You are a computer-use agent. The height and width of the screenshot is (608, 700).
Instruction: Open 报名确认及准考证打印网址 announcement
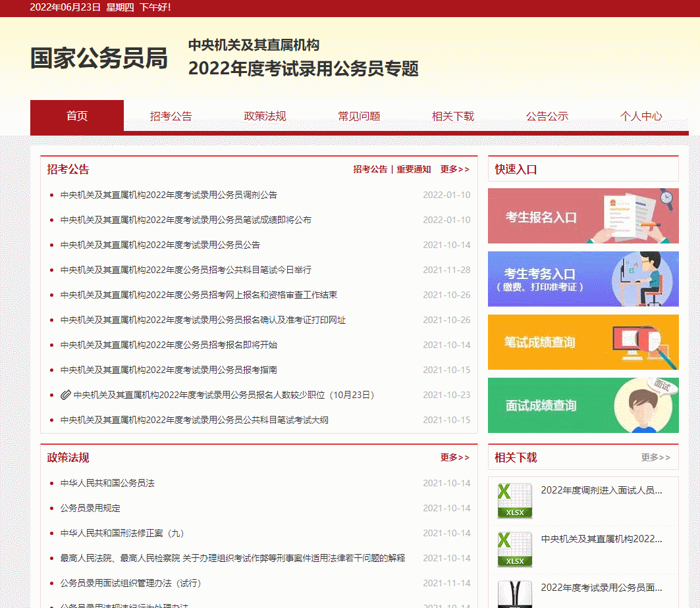pyautogui.click(x=203, y=320)
